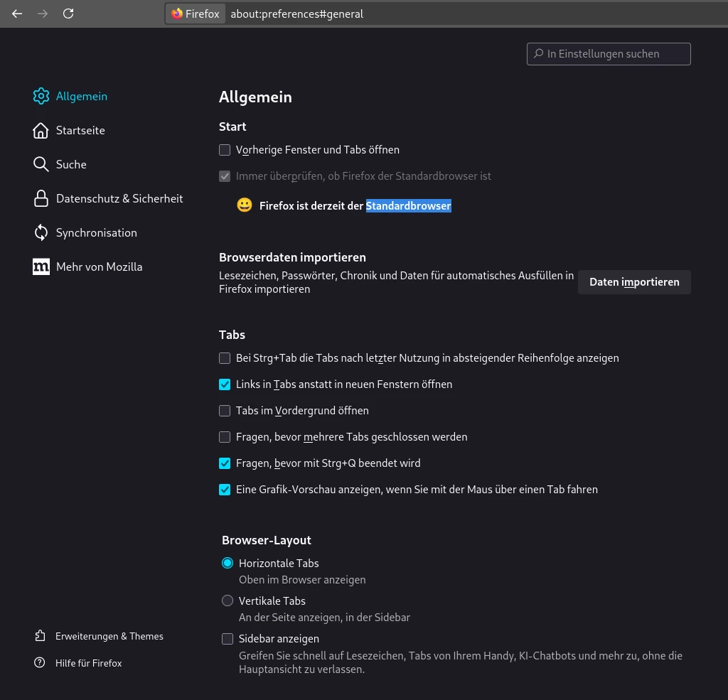
Task: Open Datenschutz & Sicherheit lock icon
Action: 41,198
